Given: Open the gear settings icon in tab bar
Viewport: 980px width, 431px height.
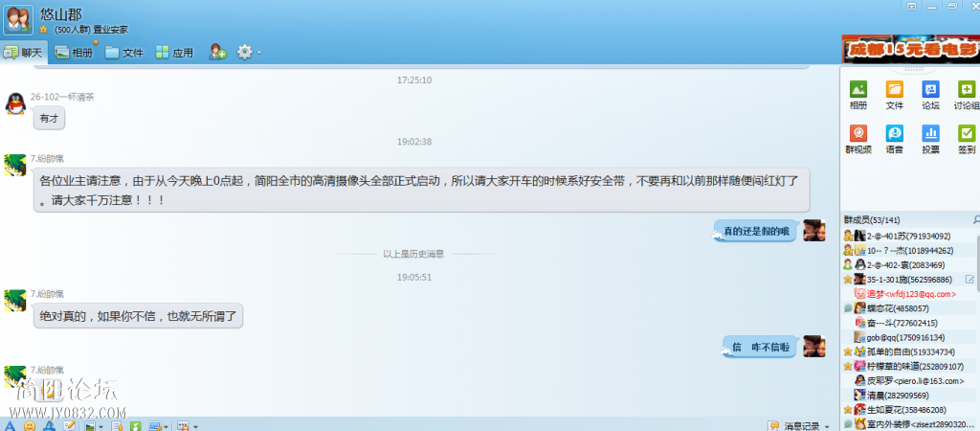Looking at the screenshot, I should (x=244, y=53).
